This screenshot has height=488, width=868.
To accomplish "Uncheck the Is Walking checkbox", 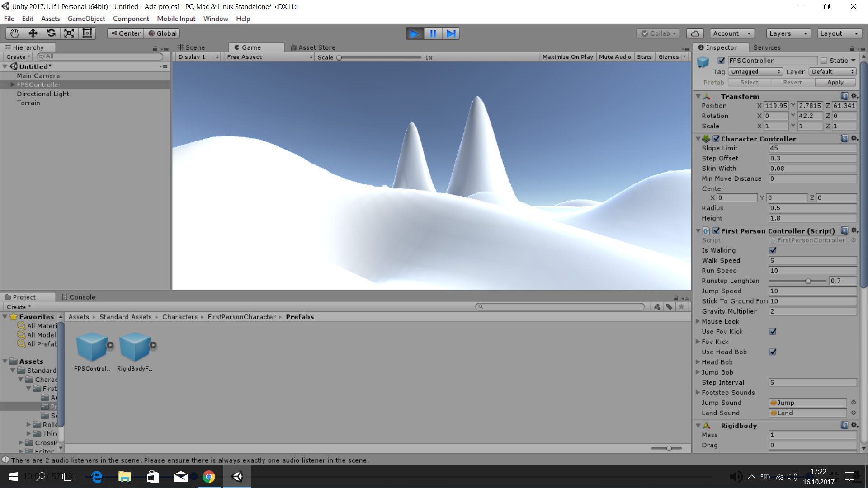I will [x=773, y=250].
